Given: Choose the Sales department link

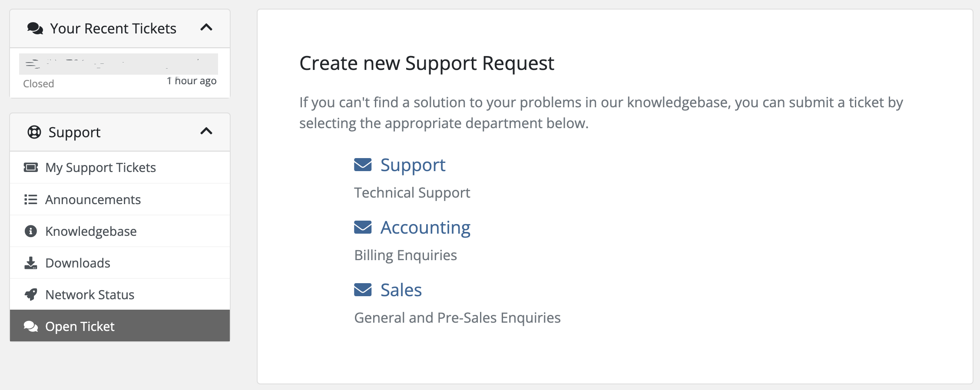Looking at the screenshot, I should (401, 290).
